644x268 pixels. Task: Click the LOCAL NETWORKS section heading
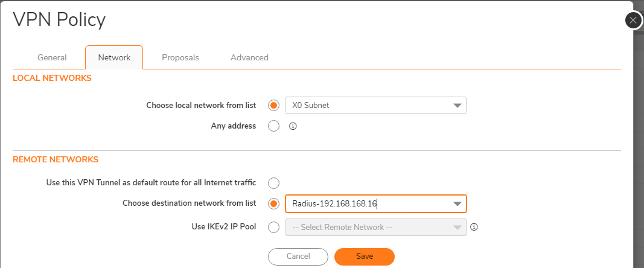pos(52,78)
